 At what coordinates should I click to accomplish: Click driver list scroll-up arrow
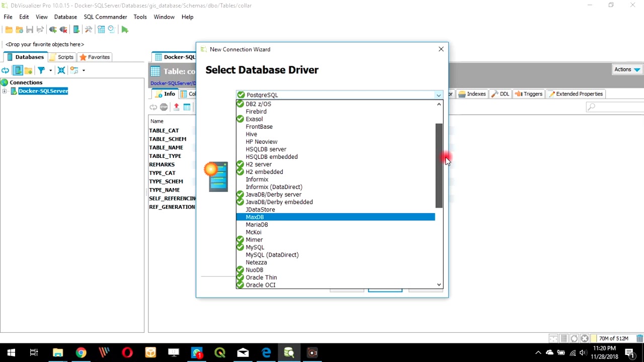(x=439, y=104)
